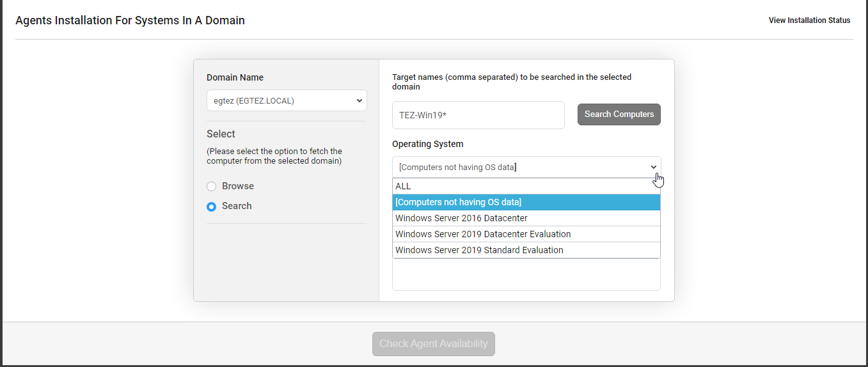This screenshot has width=868, height=367.
Task: Select the Browse radio option
Action: click(x=211, y=186)
